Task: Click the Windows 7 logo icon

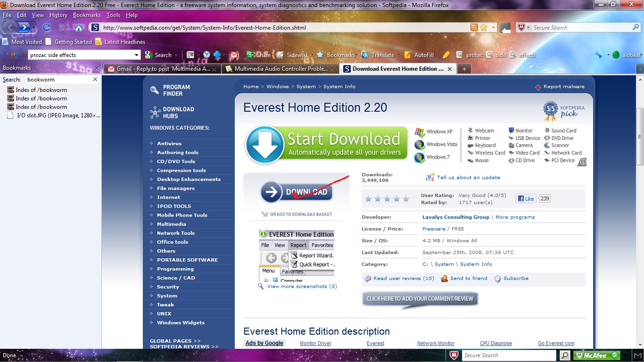Action: tap(419, 157)
